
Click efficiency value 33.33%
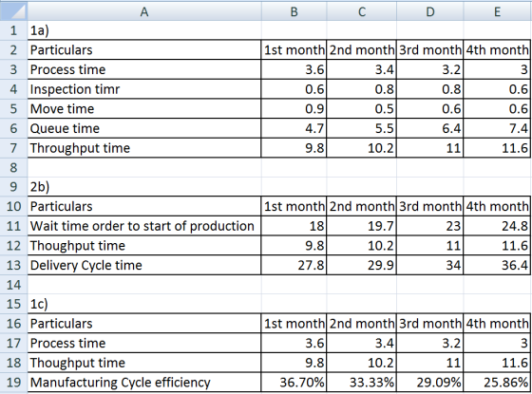point(362,383)
